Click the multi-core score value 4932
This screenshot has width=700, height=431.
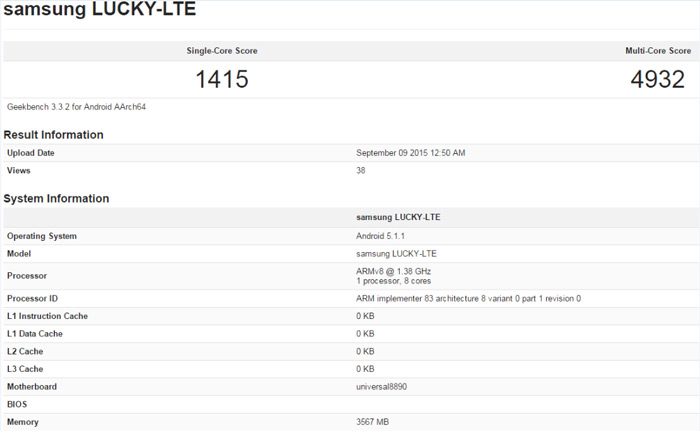click(x=658, y=80)
